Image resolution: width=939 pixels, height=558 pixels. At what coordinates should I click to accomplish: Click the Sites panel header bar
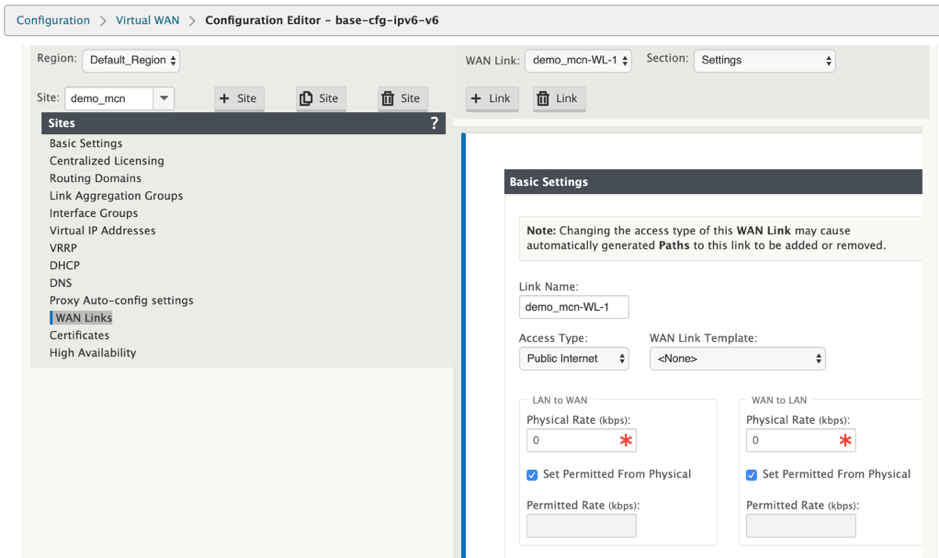[x=243, y=123]
